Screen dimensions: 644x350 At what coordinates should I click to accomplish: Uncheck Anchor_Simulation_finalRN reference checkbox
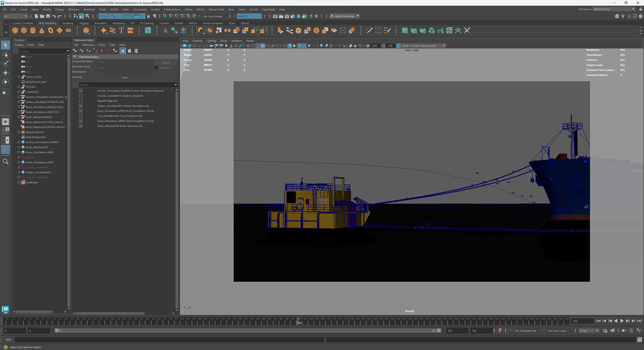[x=80, y=91]
